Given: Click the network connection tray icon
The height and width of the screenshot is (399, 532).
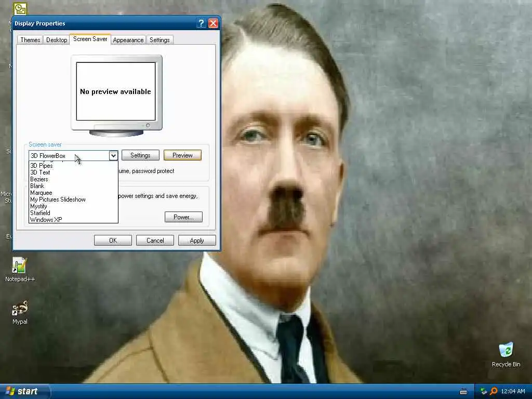Looking at the screenshot, I should 484,392.
